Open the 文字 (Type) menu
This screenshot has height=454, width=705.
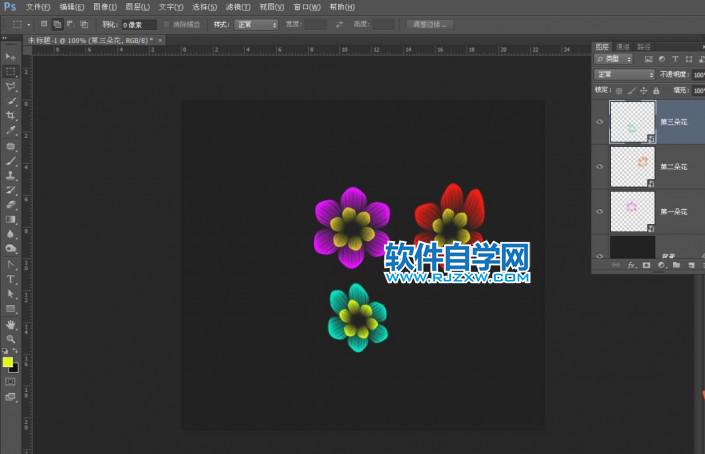171,7
